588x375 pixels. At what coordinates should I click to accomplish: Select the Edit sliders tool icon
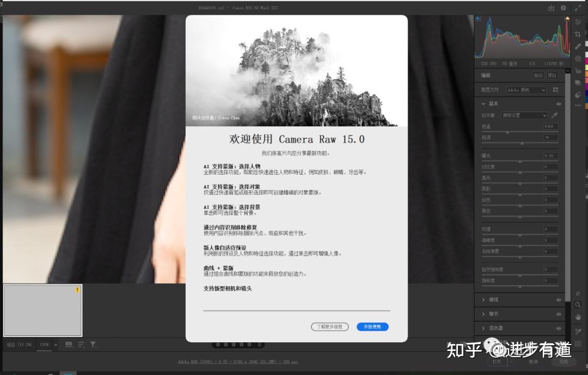[578, 22]
